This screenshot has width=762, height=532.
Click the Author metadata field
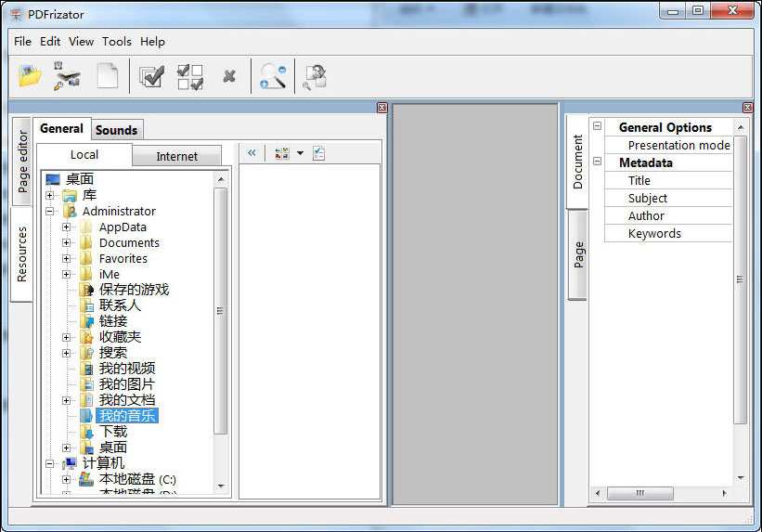668,215
